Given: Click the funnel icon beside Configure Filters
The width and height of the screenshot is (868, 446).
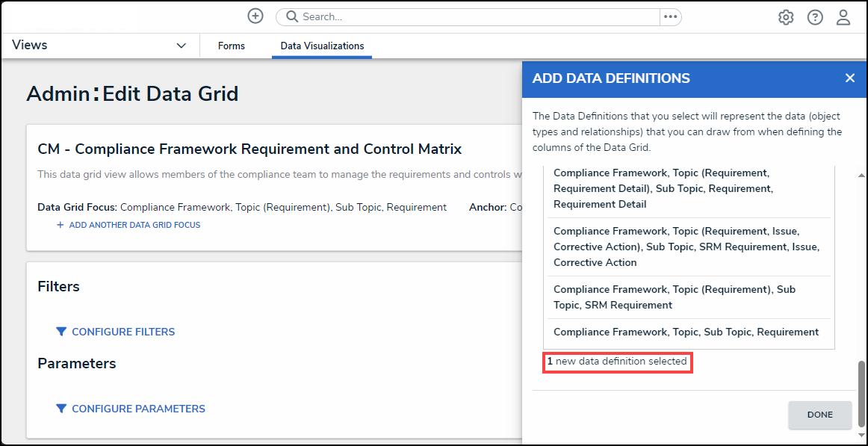Looking at the screenshot, I should pos(61,332).
